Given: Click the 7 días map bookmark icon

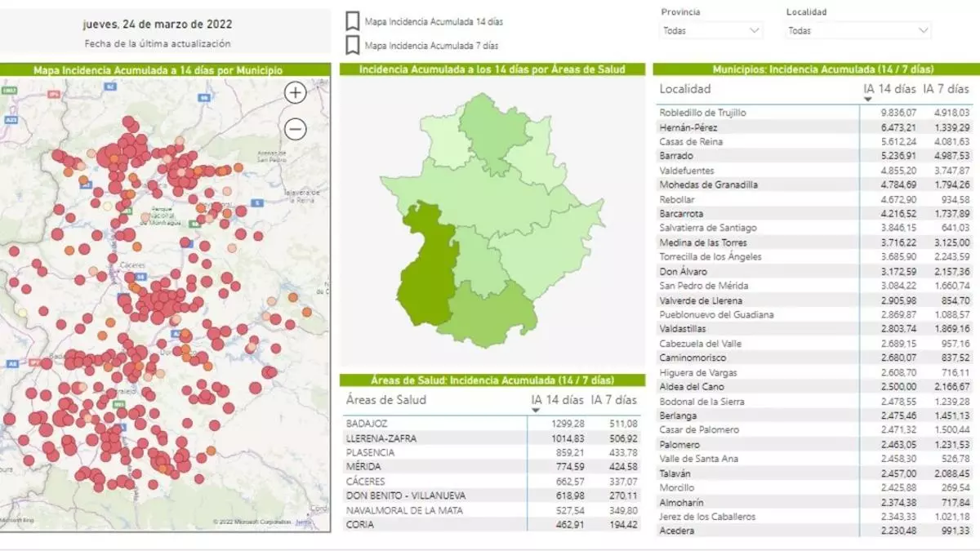Looking at the screenshot, I should pos(353,45).
